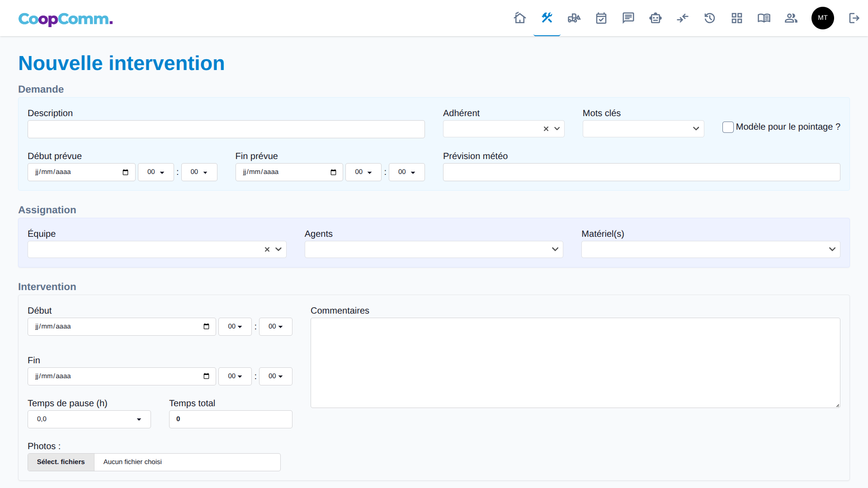Open the calendar planning icon

point(601,18)
